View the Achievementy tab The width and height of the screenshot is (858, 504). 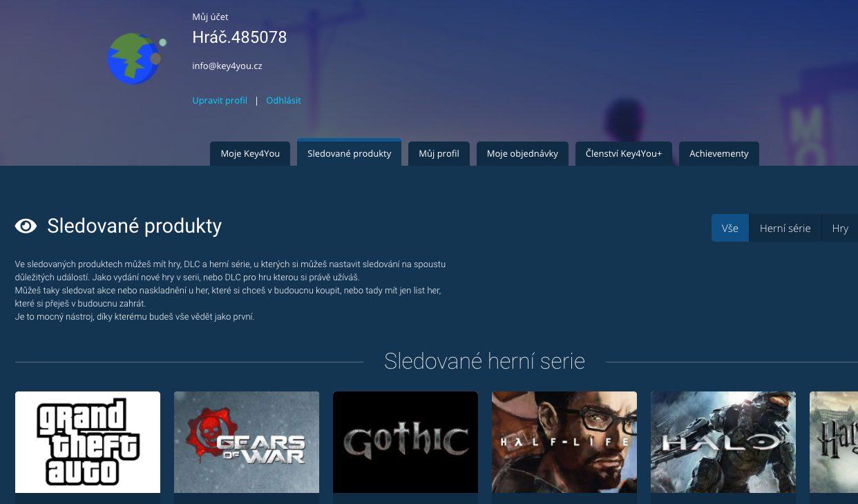(x=719, y=153)
